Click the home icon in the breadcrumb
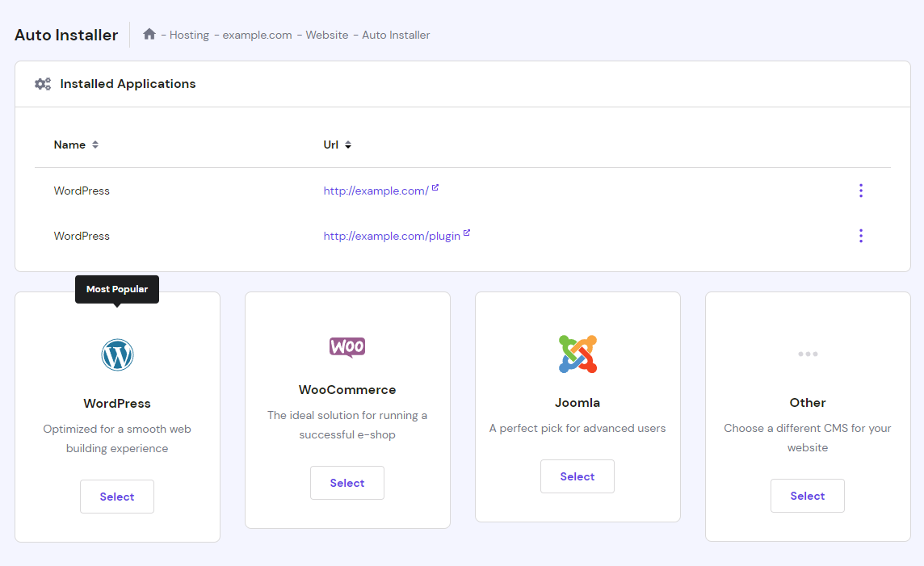Image resolution: width=924 pixels, height=566 pixels. (149, 34)
